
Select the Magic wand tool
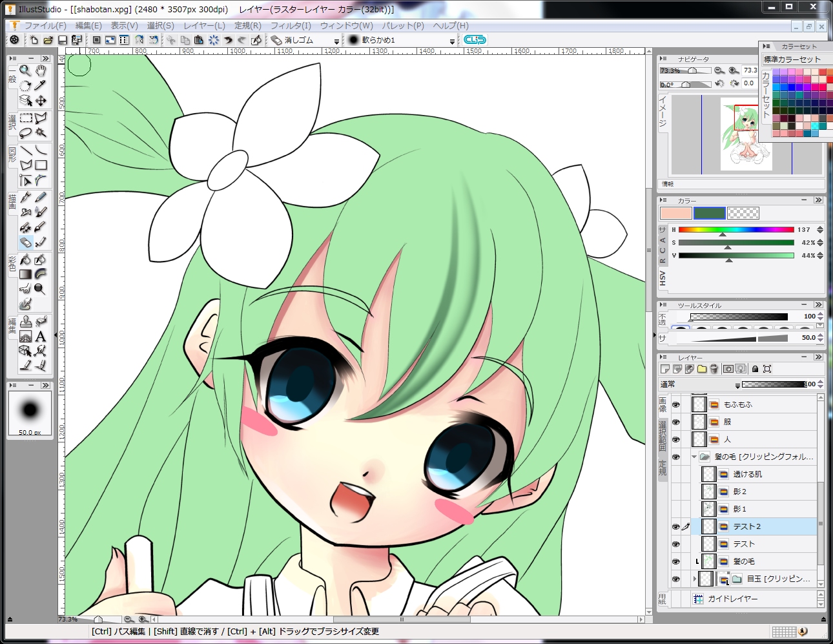tap(41, 132)
